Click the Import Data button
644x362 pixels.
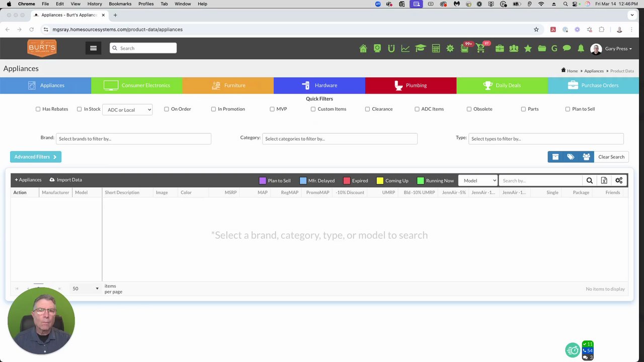pos(66,179)
